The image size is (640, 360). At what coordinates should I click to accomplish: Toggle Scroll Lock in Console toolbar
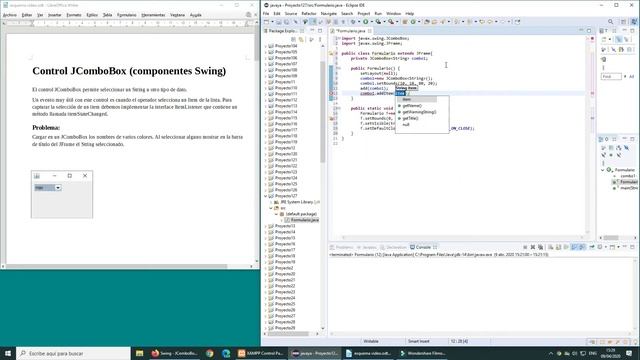click(x=558, y=247)
